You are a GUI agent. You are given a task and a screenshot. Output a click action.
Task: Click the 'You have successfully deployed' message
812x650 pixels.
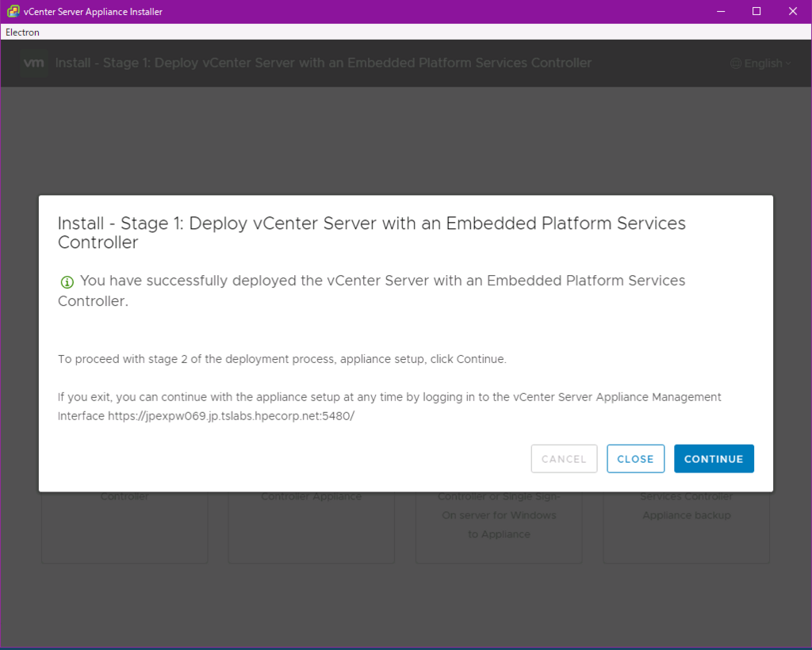(371, 290)
